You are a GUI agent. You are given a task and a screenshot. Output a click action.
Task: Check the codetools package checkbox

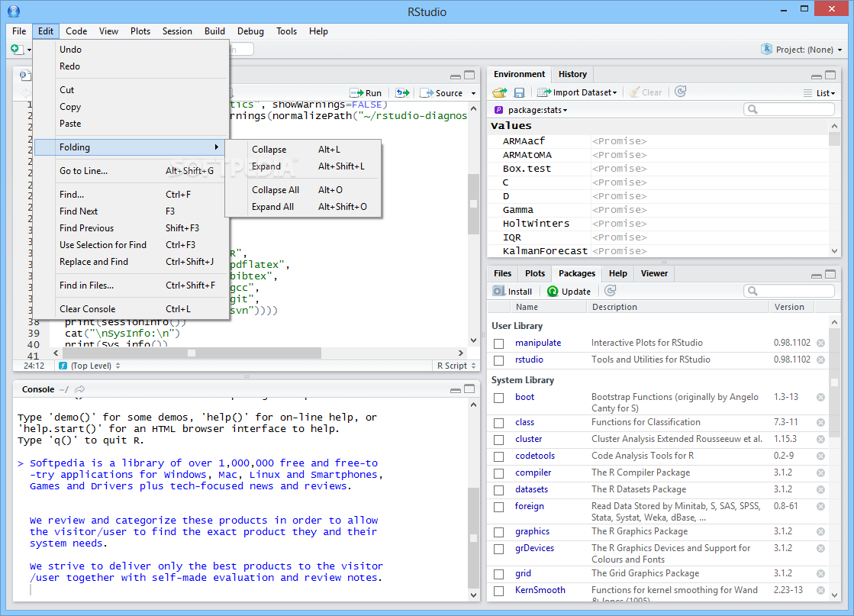tap(499, 457)
